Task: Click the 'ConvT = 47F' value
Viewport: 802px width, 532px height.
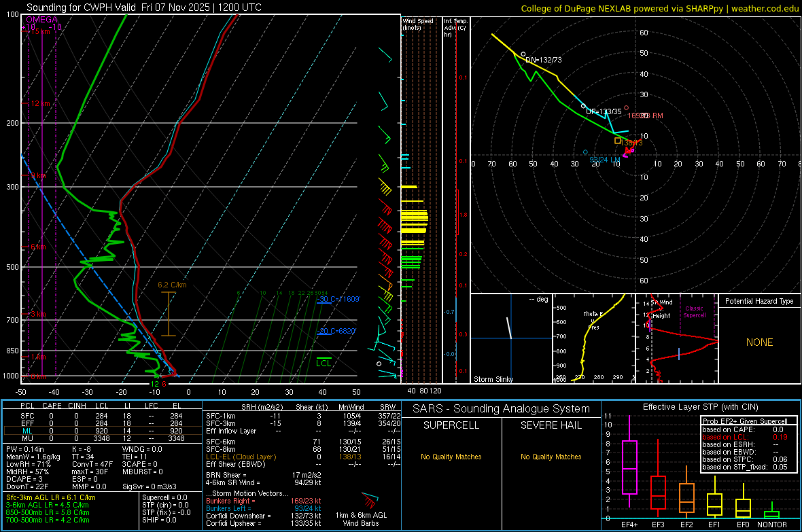Action: point(92,464)
